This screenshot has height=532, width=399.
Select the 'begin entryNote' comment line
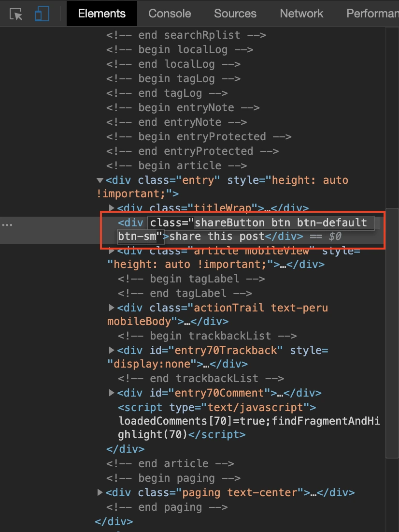click(x=183, y=107)
